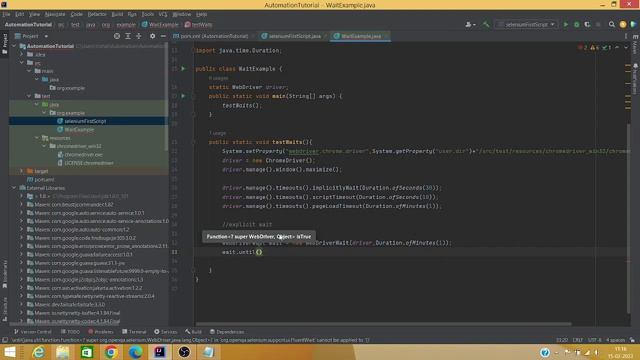Start debugging with the bug icon
640x360 pixels.
[576, 24]
